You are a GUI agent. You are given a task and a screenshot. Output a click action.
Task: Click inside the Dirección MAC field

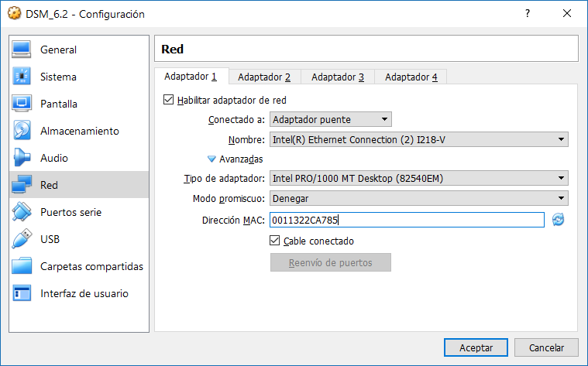click(x=407, y=220)
